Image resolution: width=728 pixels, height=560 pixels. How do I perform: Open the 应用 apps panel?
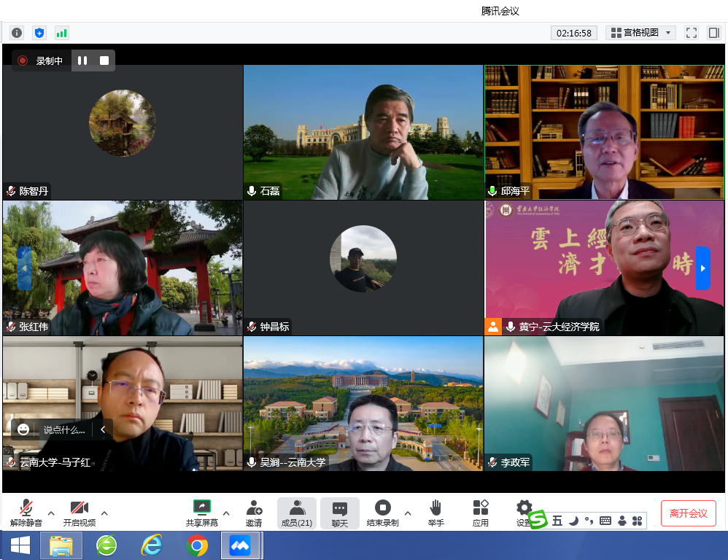pos(480,513)
